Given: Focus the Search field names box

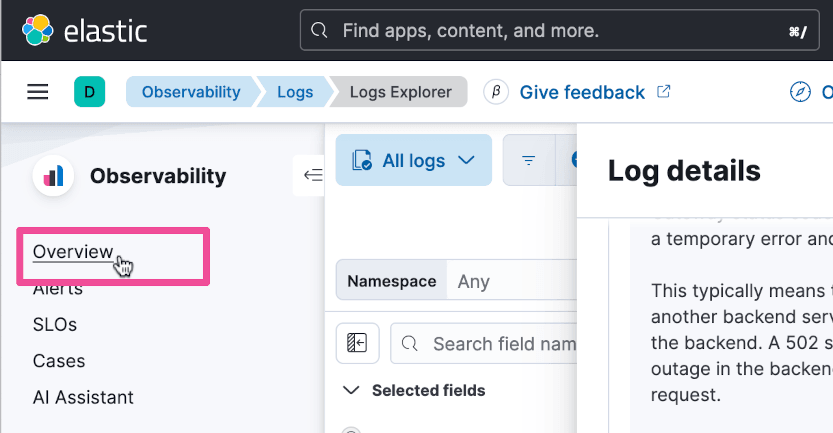Looking at the screenshot, I should [500, 344].
